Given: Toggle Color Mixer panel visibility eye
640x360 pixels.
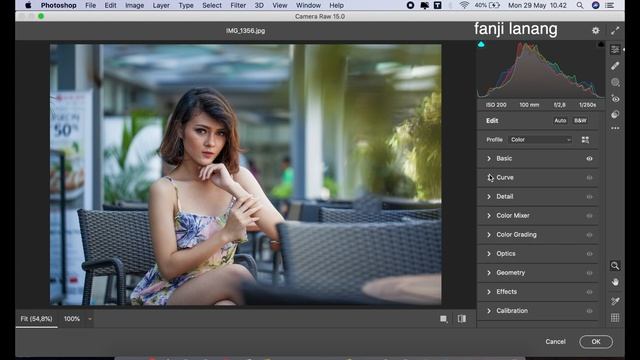Looking at the screenshot, I should (589, 216).
